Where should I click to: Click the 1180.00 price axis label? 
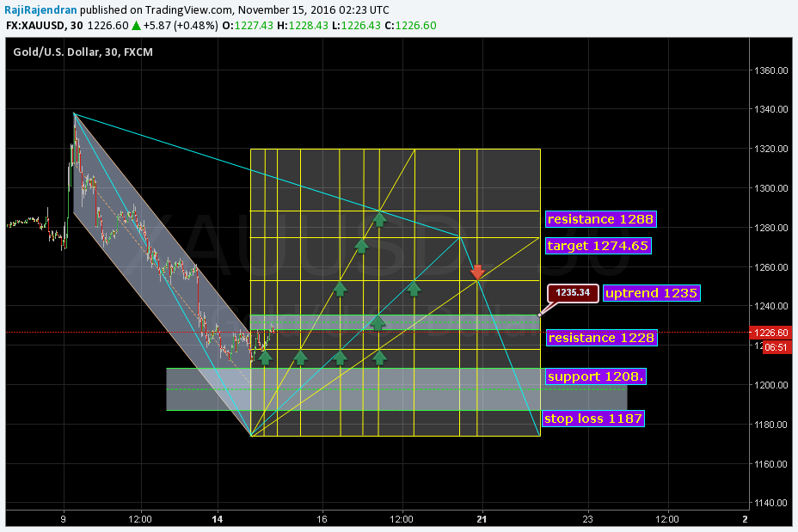770,425
